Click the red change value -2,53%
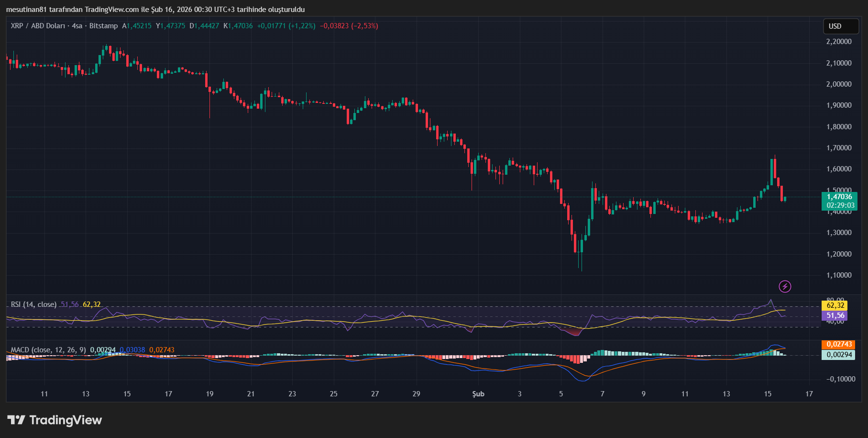868x438 pixels. point(365,26)
